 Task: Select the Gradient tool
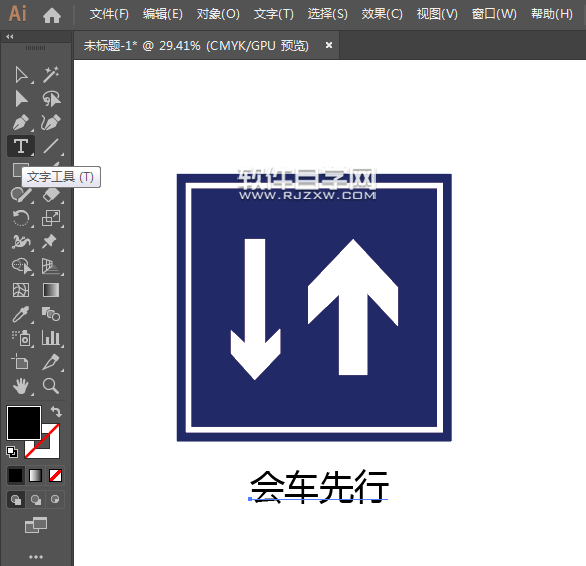(x=51, y=290)
